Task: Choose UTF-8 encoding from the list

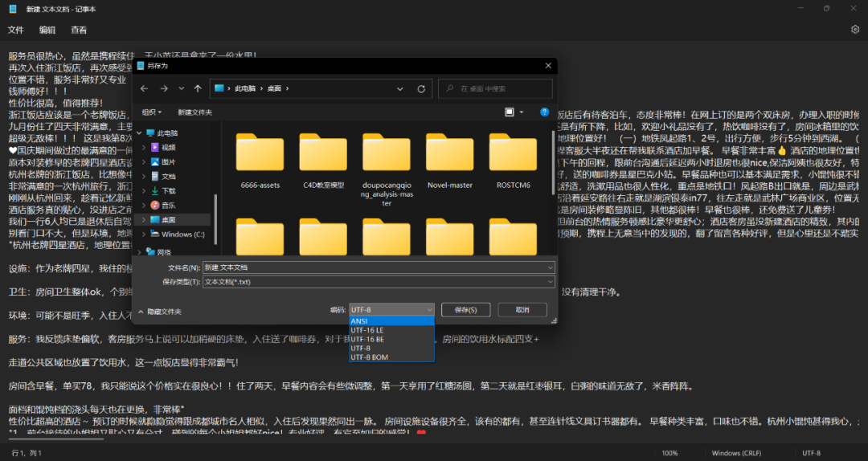Action: tap(391, 348)
